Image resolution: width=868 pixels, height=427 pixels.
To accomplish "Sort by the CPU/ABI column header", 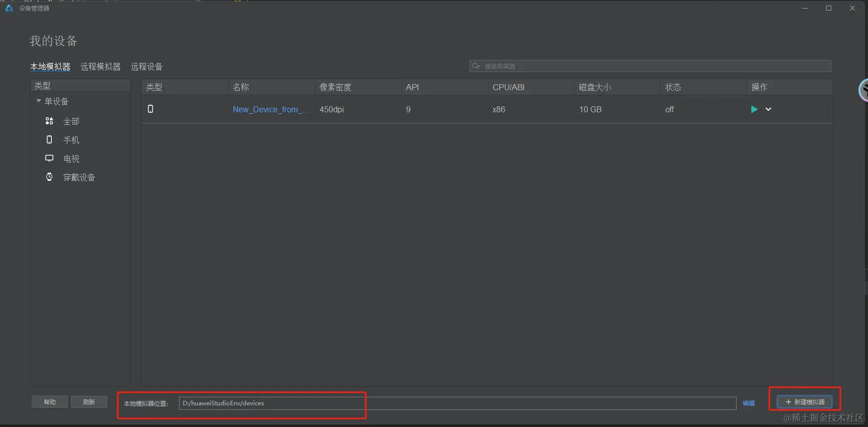I will click(x=531, y=87).
